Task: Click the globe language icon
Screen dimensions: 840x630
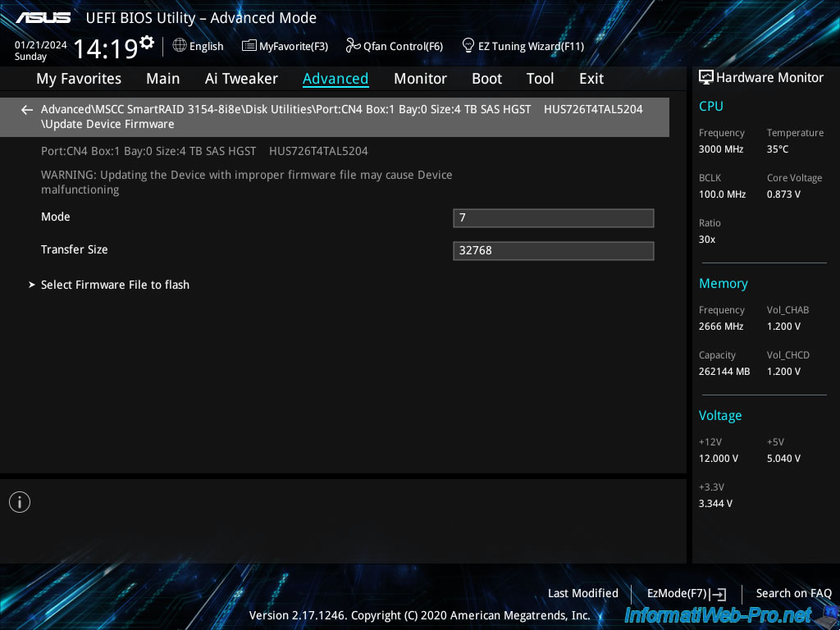Action: coord(180,46)
